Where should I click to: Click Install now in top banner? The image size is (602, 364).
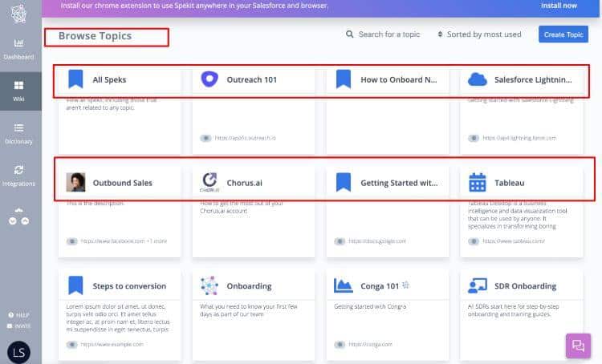[x=559, y=6]
